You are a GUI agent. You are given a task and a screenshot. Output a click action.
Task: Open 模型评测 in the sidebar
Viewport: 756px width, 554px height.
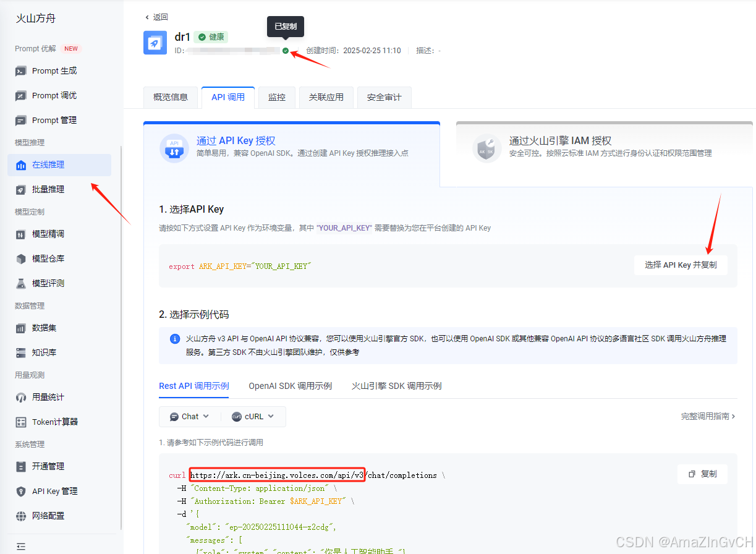click(x=59, y=284)
